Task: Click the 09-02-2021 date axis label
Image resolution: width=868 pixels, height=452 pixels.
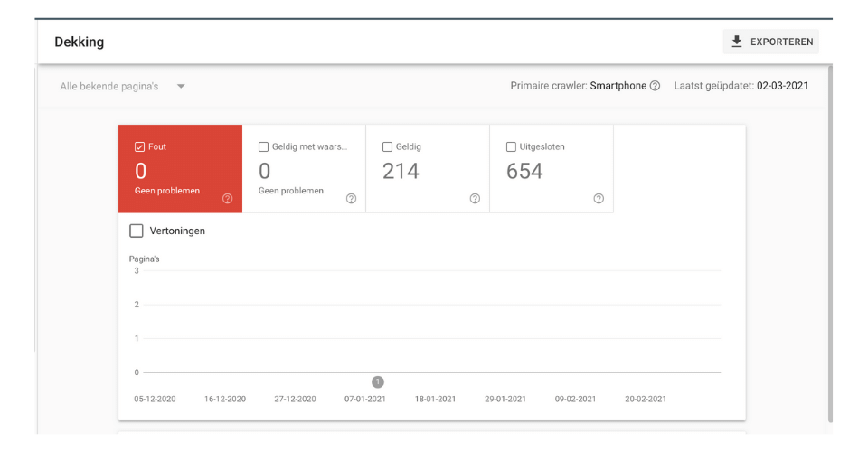Action: pos(575,399)
